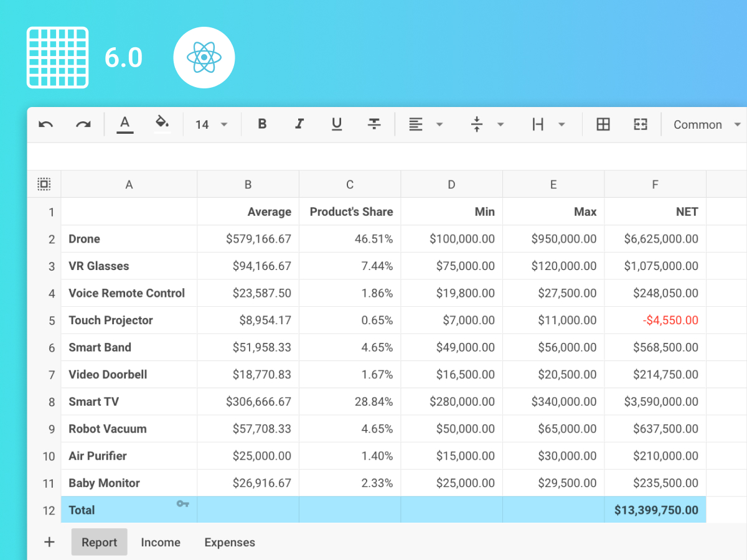Click the red -$4,550.00 cell
This screenshot has height=560, width=747.
point(655,320)
